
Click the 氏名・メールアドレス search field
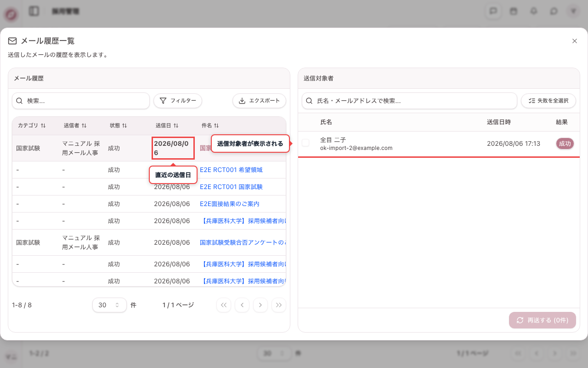pyautogui.click(x=409, y=101)
